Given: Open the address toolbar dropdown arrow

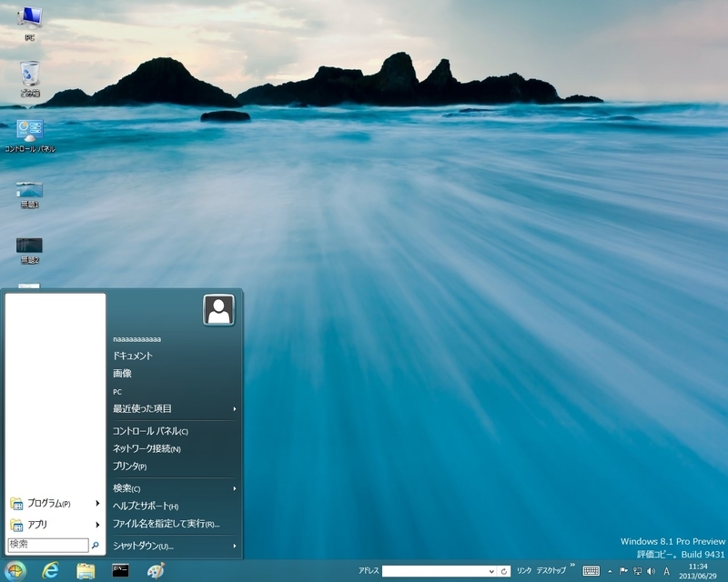Looking at the screenshot, I should point(491,571).
